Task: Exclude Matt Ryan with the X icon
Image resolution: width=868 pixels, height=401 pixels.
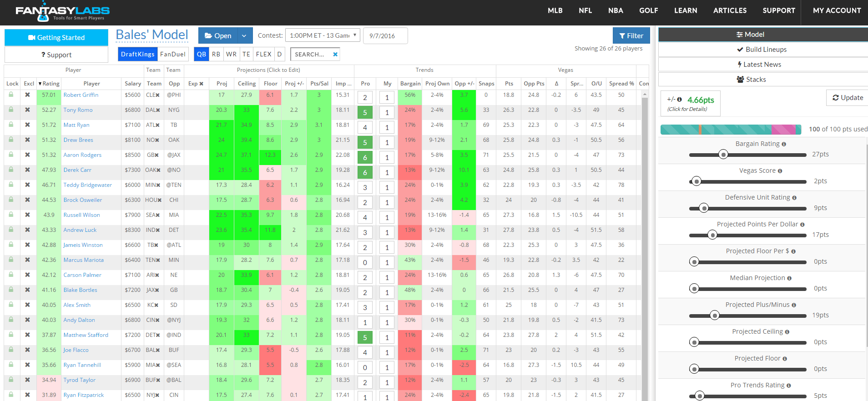Action: [x=27, y=125]
